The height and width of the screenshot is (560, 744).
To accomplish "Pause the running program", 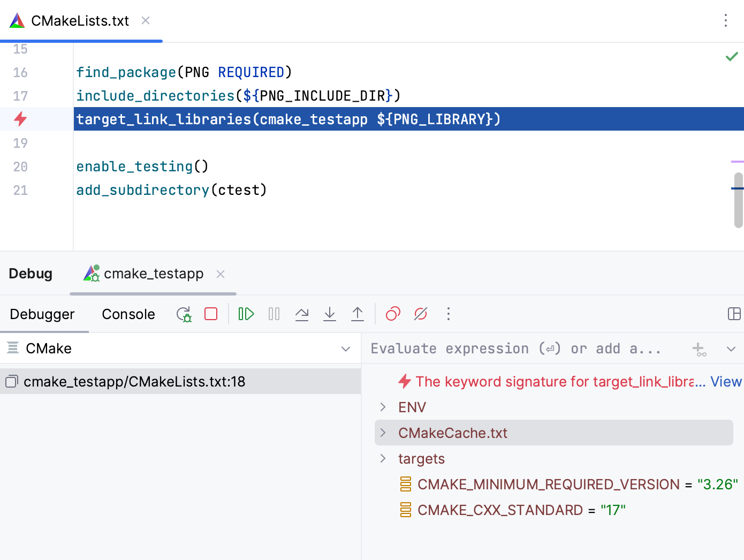I will click(274, 314).
